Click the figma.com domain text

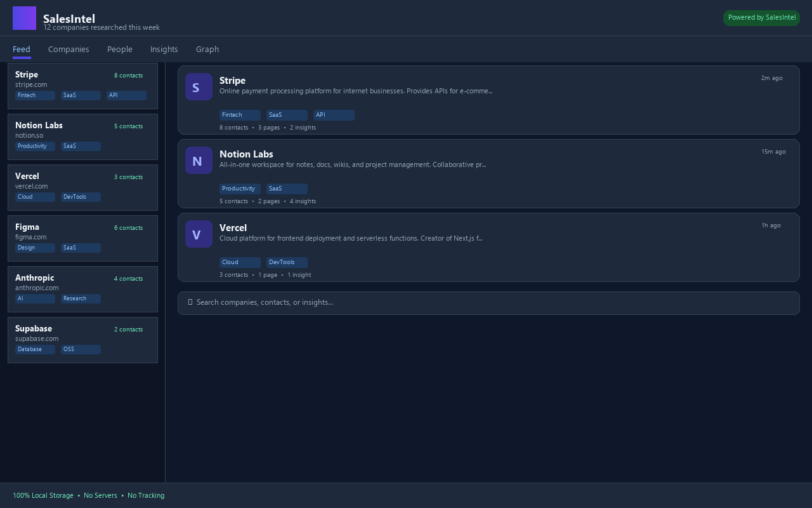31,237
